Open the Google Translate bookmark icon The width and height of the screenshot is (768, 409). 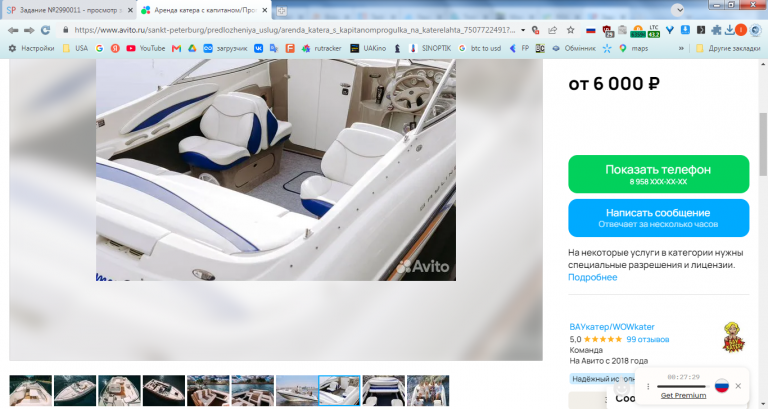pyautogui.click(x=274, y=48)
